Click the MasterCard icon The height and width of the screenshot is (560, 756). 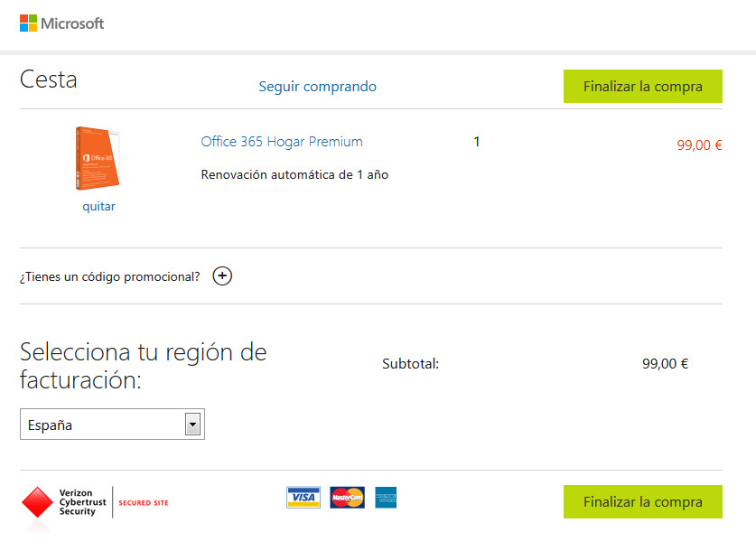point(347,498)
